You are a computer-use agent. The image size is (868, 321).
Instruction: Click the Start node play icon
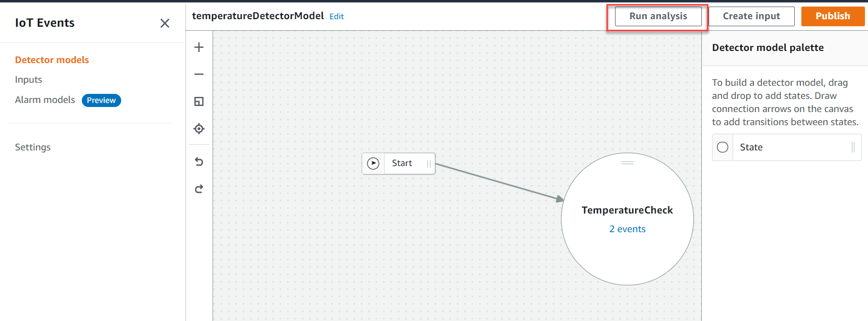tap(373, 164)
